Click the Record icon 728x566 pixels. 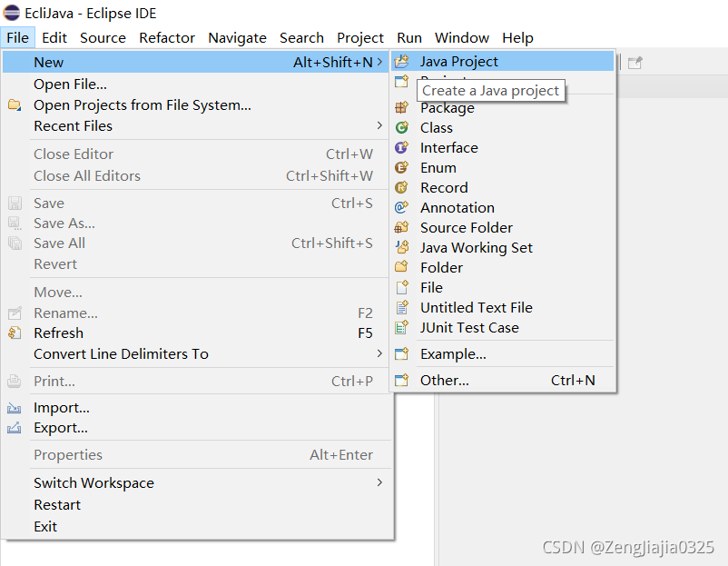click(401, 187)
